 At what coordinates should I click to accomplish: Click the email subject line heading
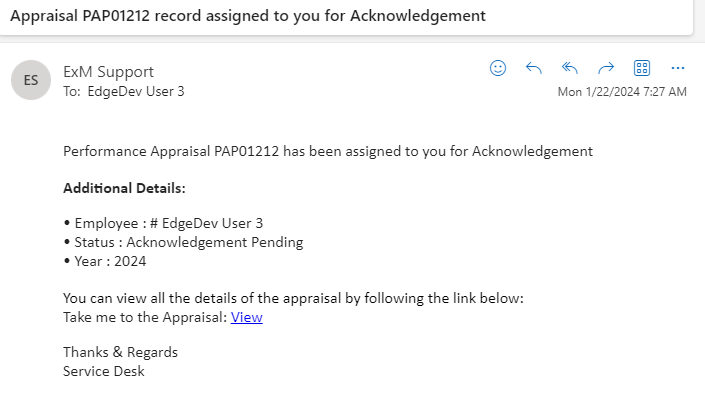pos(249,16)
